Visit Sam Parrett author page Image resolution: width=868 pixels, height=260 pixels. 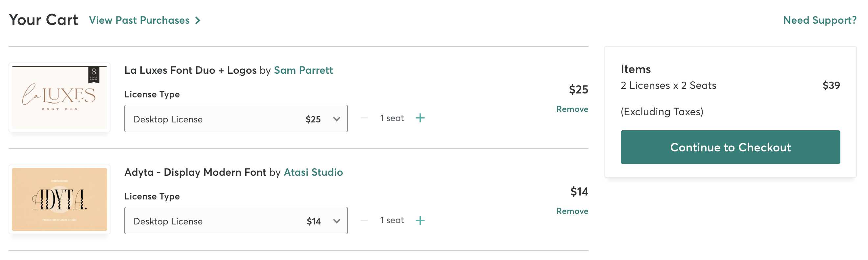tap(303, 70)
